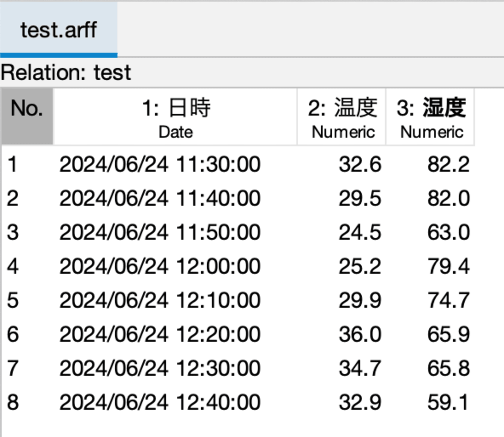The width and height of the screenshot is (504, 437).
Task: Select row number 8 cell
Action: click(28, 402)
